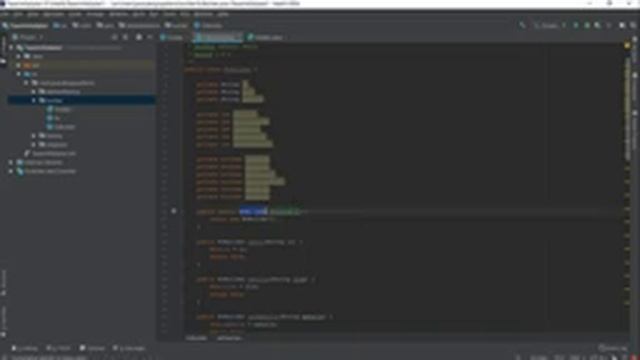640x360 pixels.
Task: Click the run gutter icon beside main method
Action: coord(173,211)
